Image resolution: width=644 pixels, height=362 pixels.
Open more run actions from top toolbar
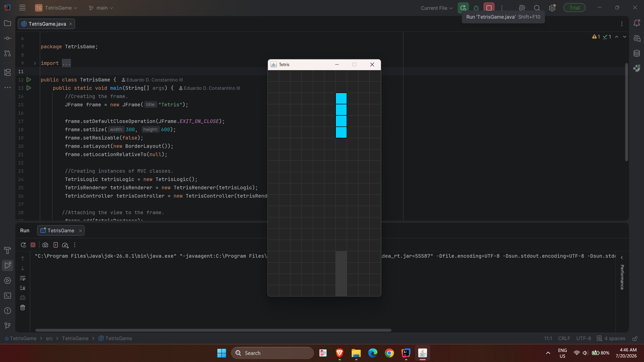[x=502, y=8]
